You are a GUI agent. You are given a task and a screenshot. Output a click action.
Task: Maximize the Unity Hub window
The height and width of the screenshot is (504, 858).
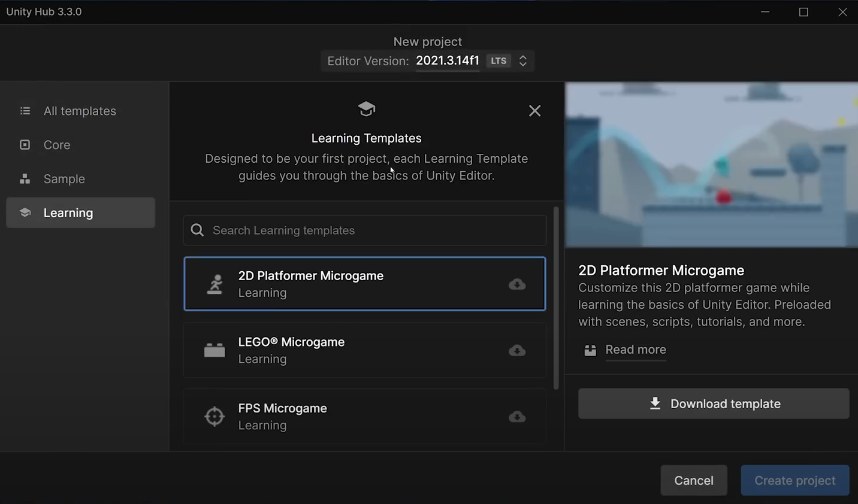tap(804, 12)
